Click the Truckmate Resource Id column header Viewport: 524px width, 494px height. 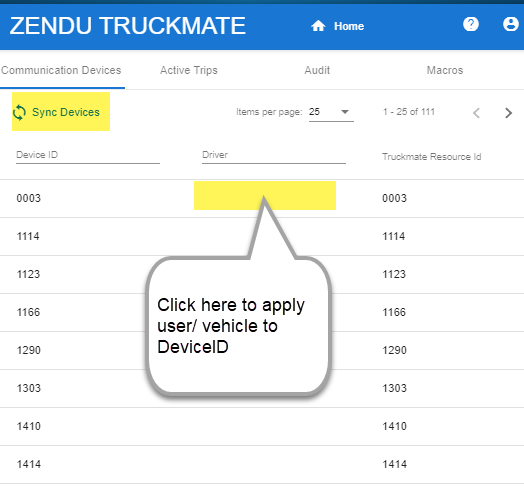tap(431, 156)
